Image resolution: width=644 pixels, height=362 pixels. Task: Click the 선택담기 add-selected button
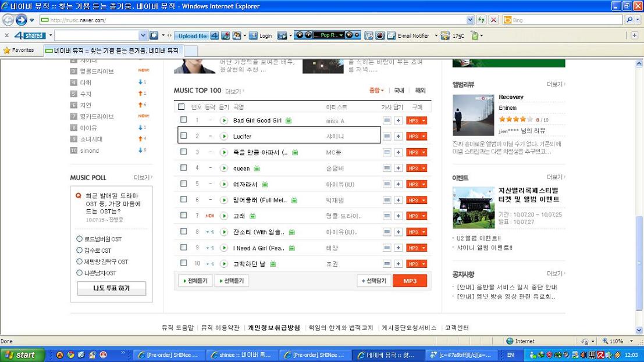[x=373, y=281]
